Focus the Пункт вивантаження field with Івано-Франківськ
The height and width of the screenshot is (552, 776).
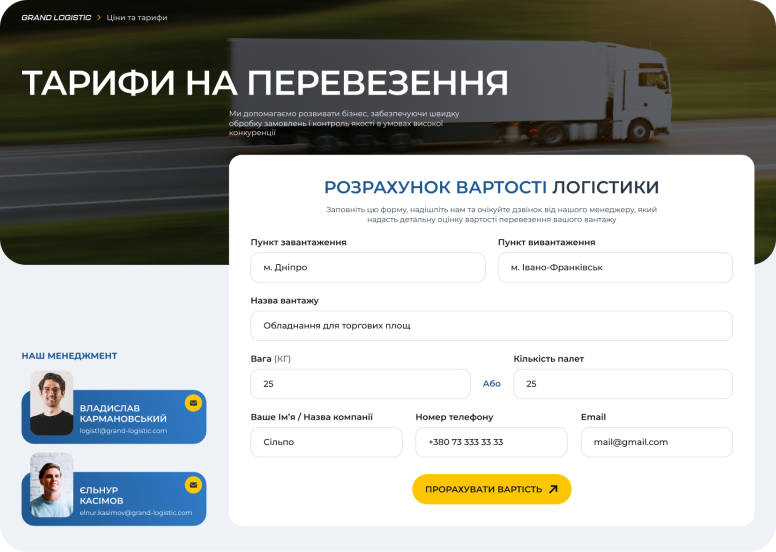click(x=615, y=267)
